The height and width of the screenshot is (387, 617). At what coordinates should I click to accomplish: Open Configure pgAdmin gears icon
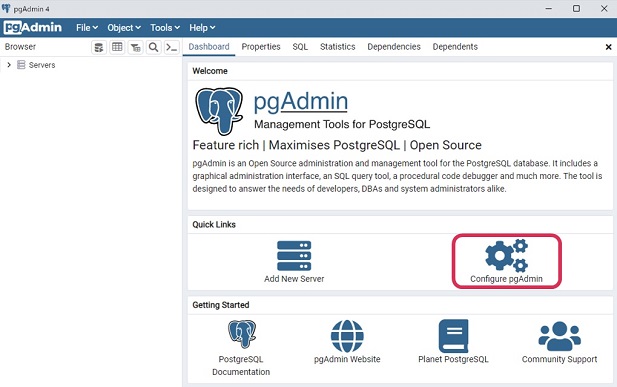[506, 255]
